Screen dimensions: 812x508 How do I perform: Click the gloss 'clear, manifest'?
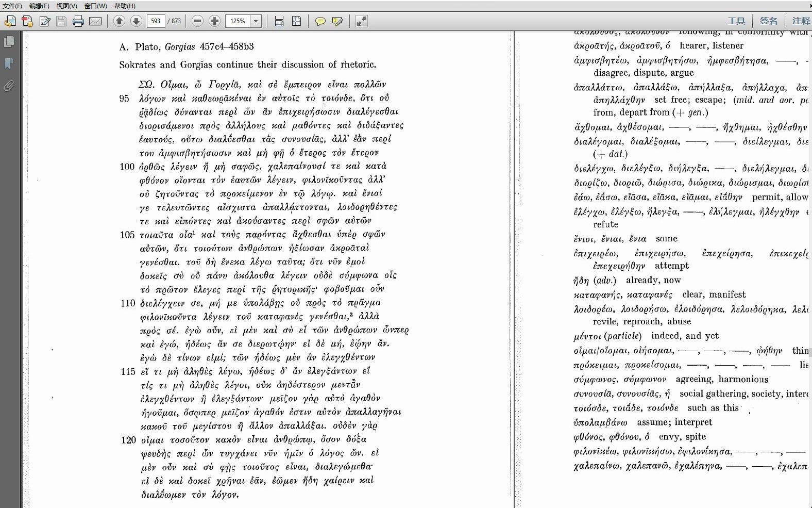pyautogui.click(x=714, y=294)
